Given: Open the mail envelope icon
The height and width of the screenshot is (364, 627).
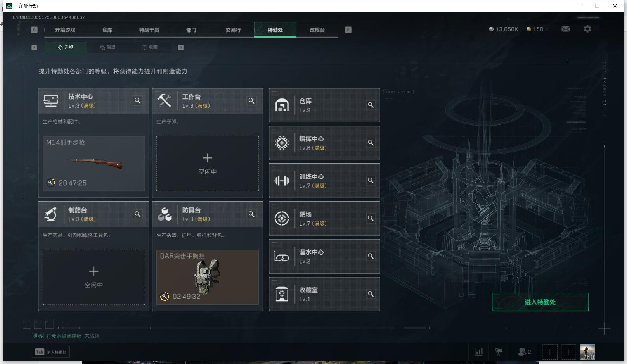Looking at the screenshot, I should click(x=565, y=29).
